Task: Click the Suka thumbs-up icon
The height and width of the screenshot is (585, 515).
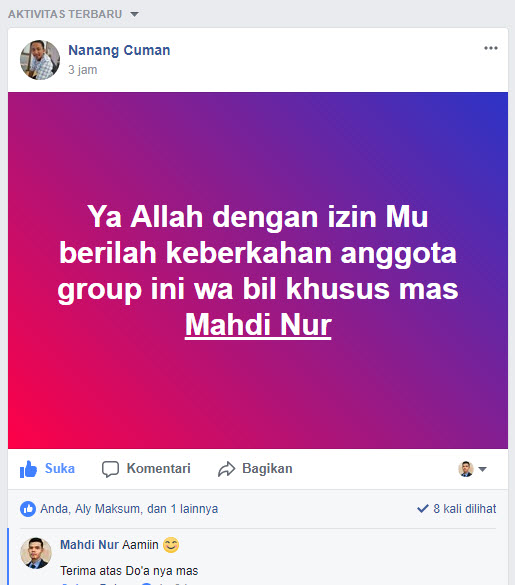Action: tap(28, 469)
